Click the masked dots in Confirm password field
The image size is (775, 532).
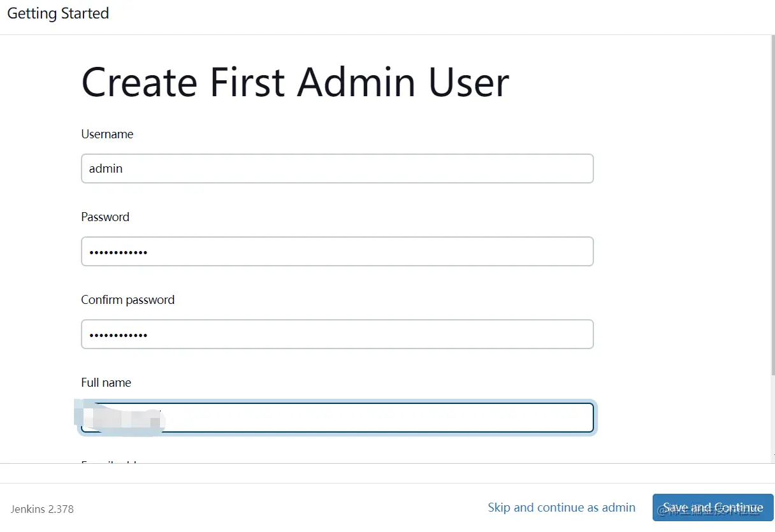(118, 335)
